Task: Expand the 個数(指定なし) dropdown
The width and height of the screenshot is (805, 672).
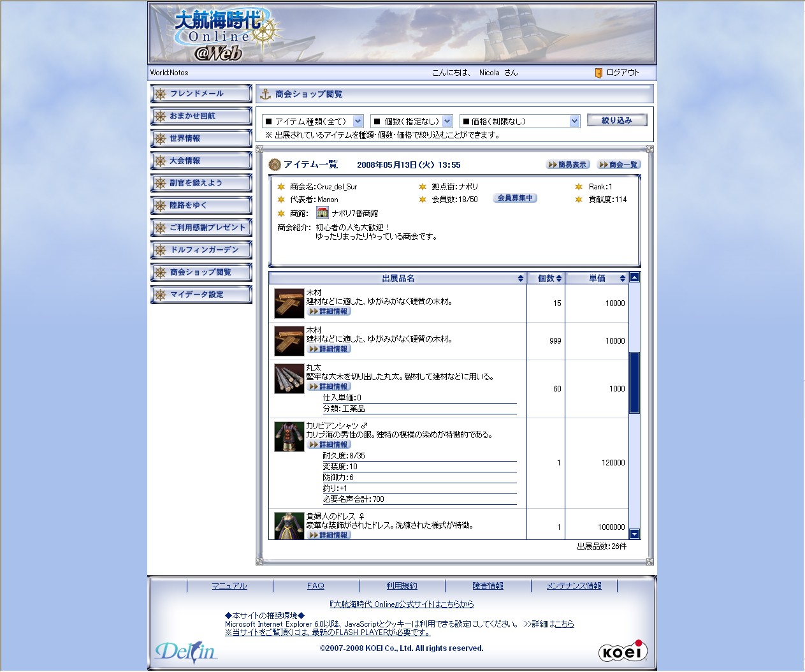Action: (x=412, y=121)
